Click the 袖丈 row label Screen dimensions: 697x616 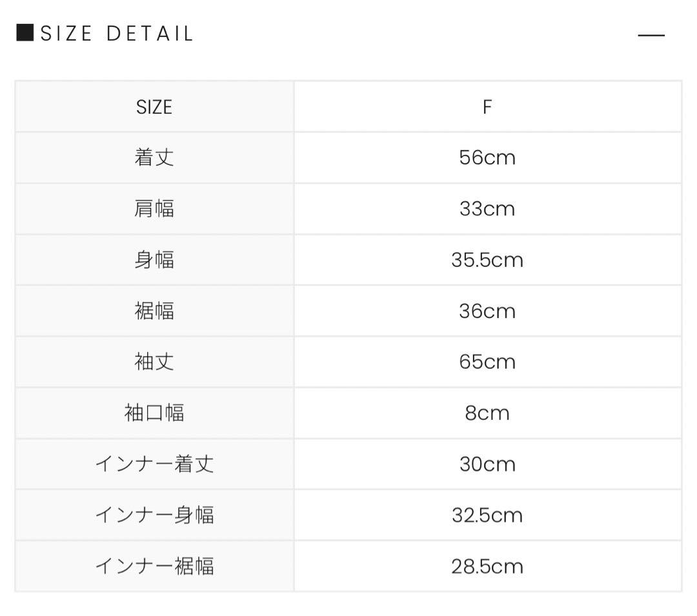click(154, 362)
